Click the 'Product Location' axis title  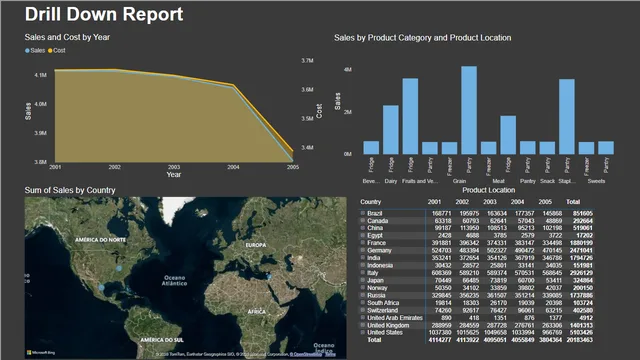pyautogui.click(x=489, y=190)
